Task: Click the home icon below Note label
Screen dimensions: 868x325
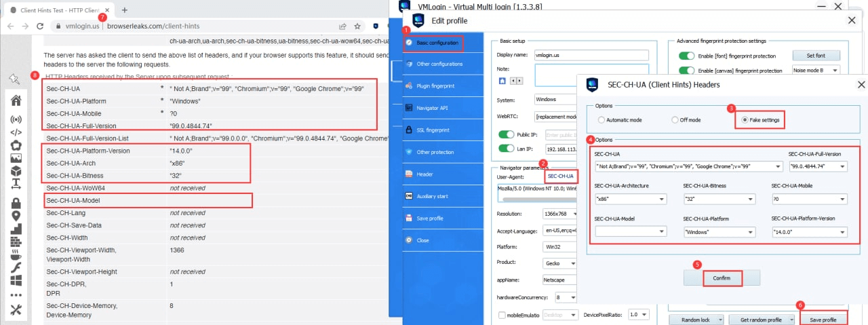Action: 502,81
